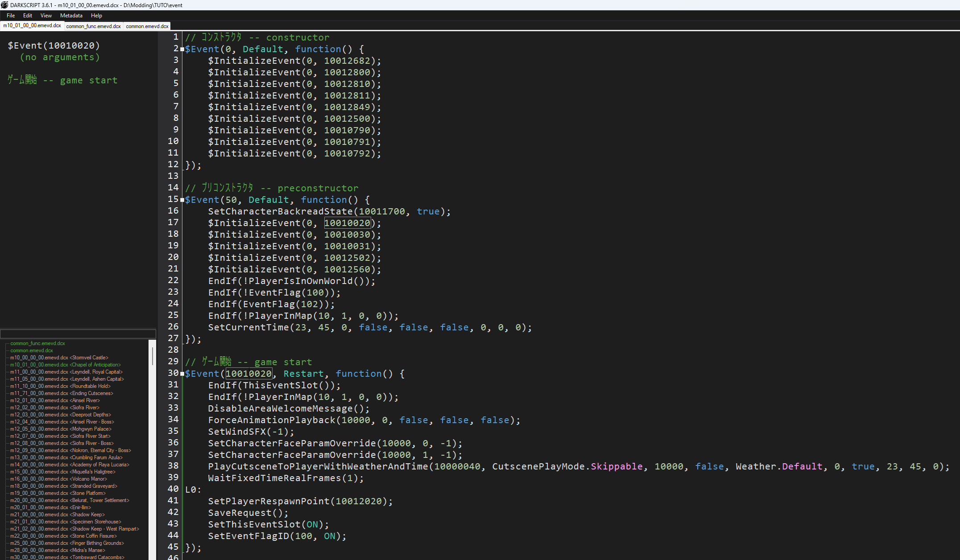Image resolution: width=960 pixels, height=560 pixels.
Task: Open Finger Birthing Grounds event file
Action: pyautogui.click(x=67, y=543)
